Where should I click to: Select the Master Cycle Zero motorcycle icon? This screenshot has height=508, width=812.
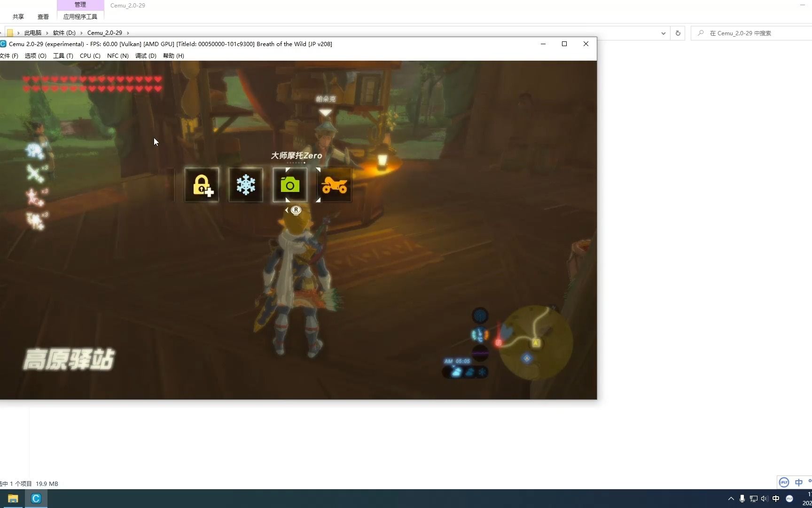(x=334, y=185)
